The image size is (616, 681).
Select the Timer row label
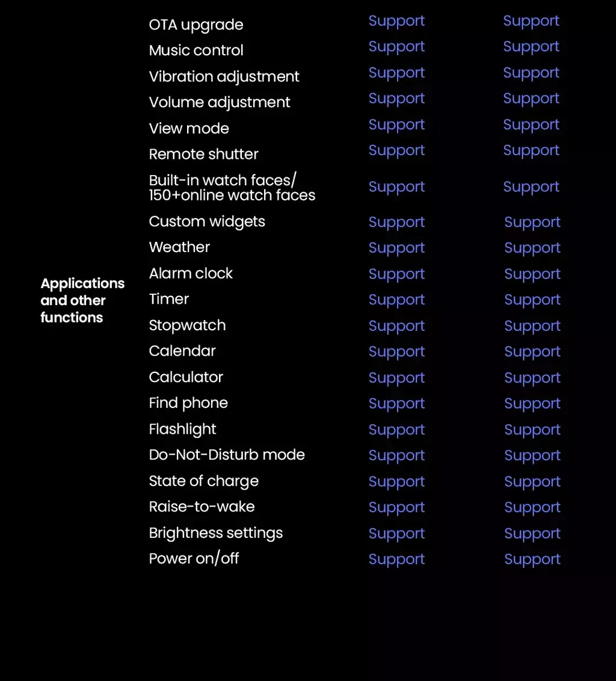click(168, 299)
